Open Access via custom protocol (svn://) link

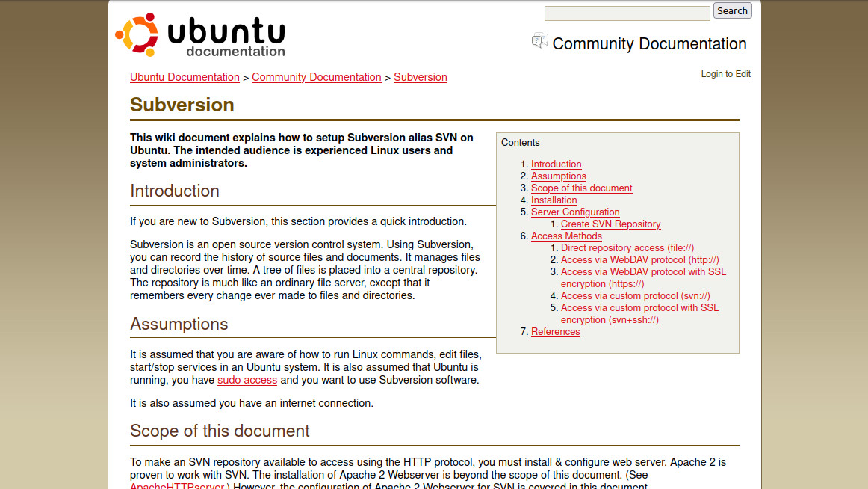tap(636, 296)
